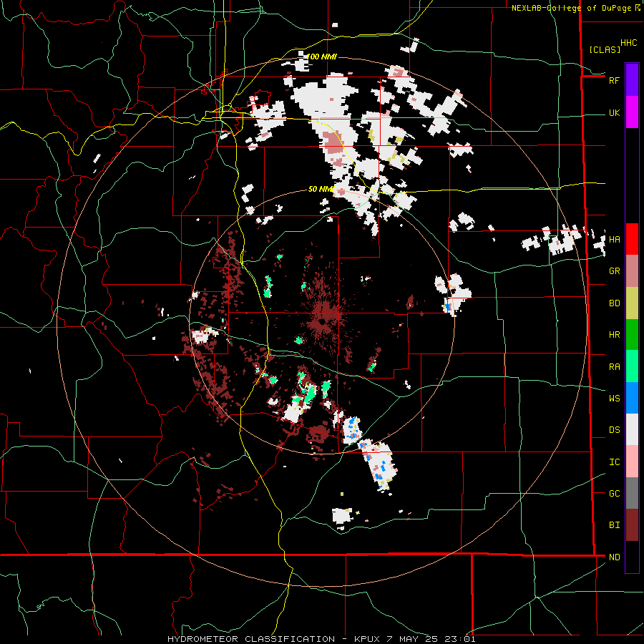Click the HYDROMETEOR CLASSIFICATION KPUX title text

(321, 639)
